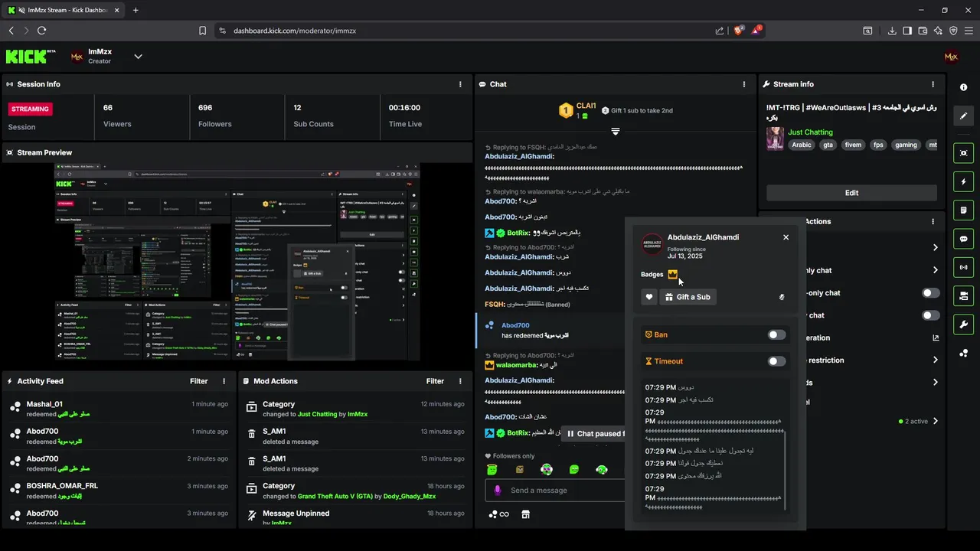
Task: Click the fivem tag
Action: coord(853,145)
